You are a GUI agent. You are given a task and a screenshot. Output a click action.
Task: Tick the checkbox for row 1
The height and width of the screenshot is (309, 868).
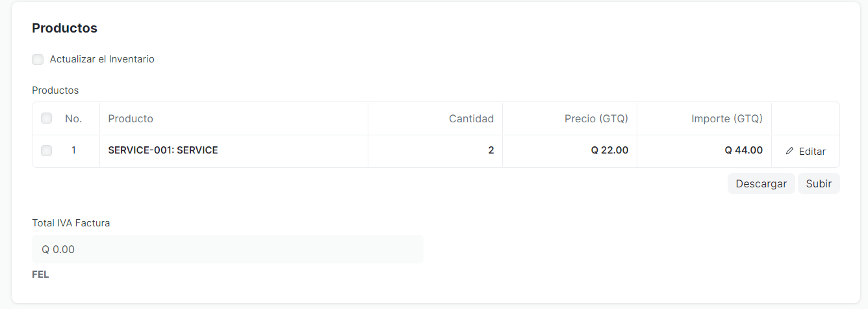pyautogui.click(x=46, y=150)
